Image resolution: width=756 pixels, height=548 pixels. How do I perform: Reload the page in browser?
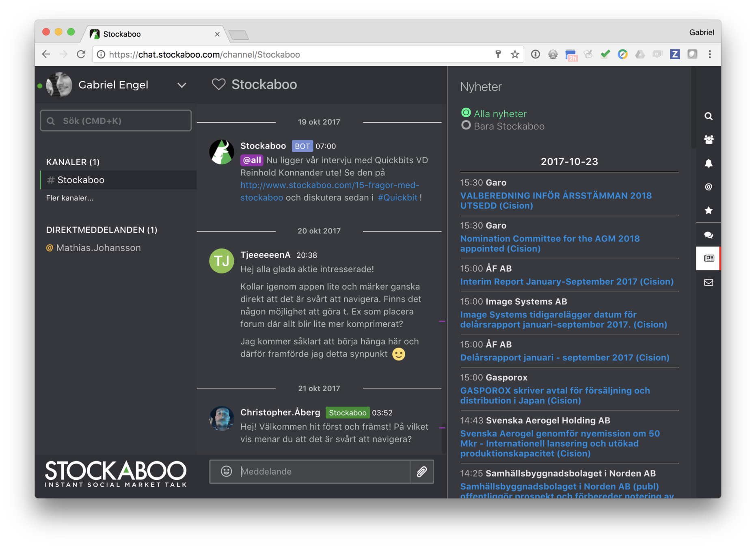point(81,54)
